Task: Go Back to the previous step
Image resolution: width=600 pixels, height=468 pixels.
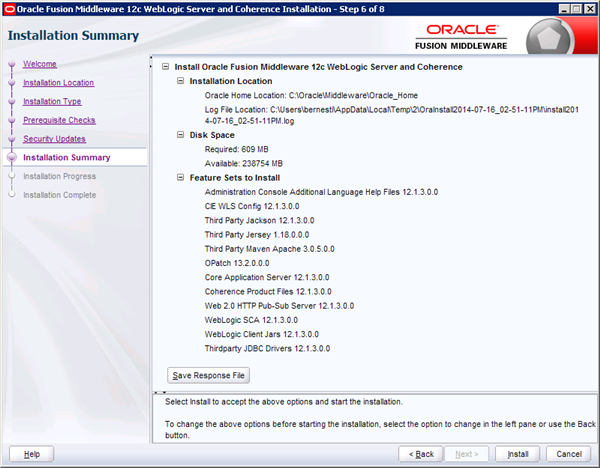Action: (421, 454)
